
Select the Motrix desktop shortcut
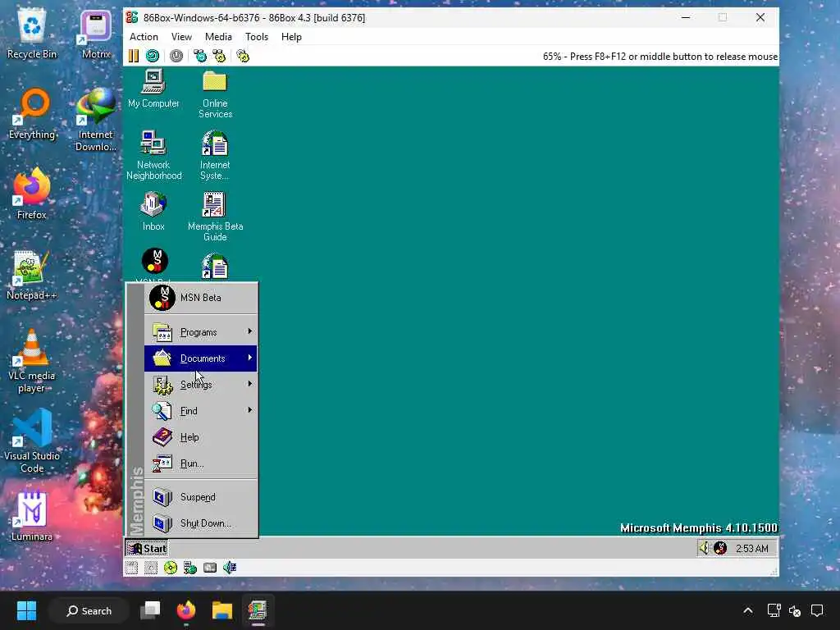point(96,35)
